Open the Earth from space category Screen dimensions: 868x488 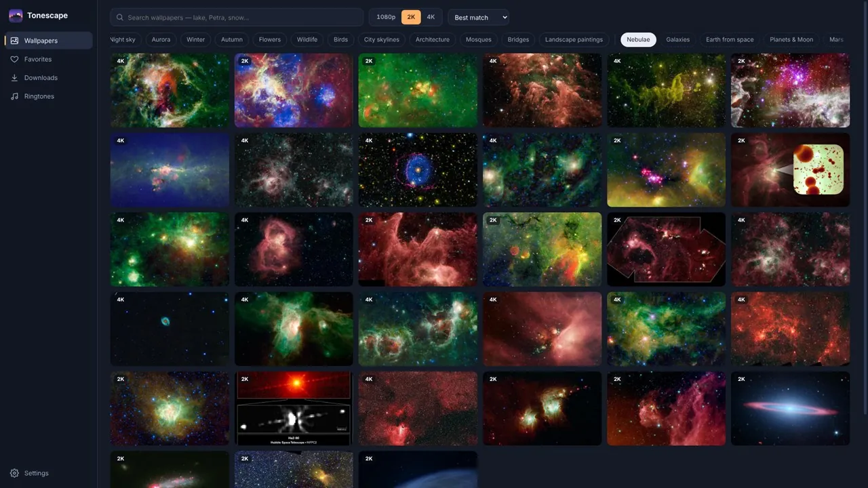730,39
